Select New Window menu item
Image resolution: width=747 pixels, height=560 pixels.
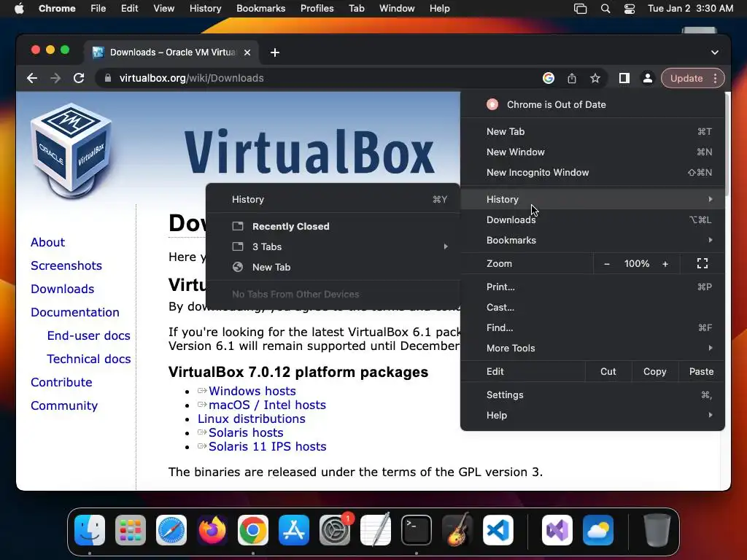[592, 152]
